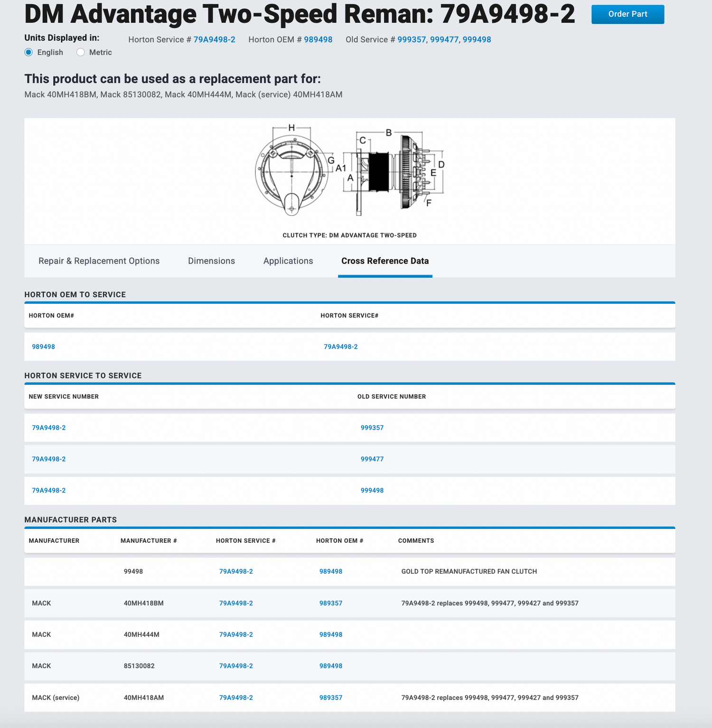Click 'CLUTCH TYPE: DM ADVANTAGE TWO-SPEED' caption
The height and width of the screenshot is (728, 712).
(x=350, y=235)
